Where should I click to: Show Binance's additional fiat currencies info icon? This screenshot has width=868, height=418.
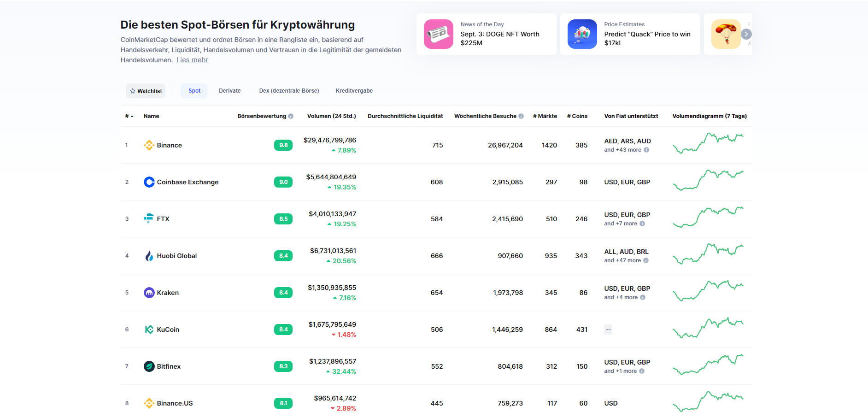pos(646,150)
